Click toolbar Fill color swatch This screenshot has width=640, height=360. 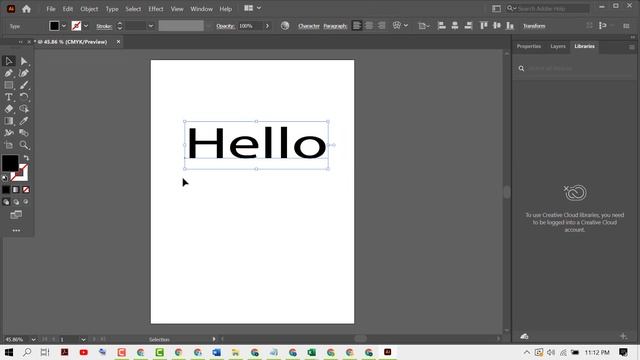click(x=10, y=163)
